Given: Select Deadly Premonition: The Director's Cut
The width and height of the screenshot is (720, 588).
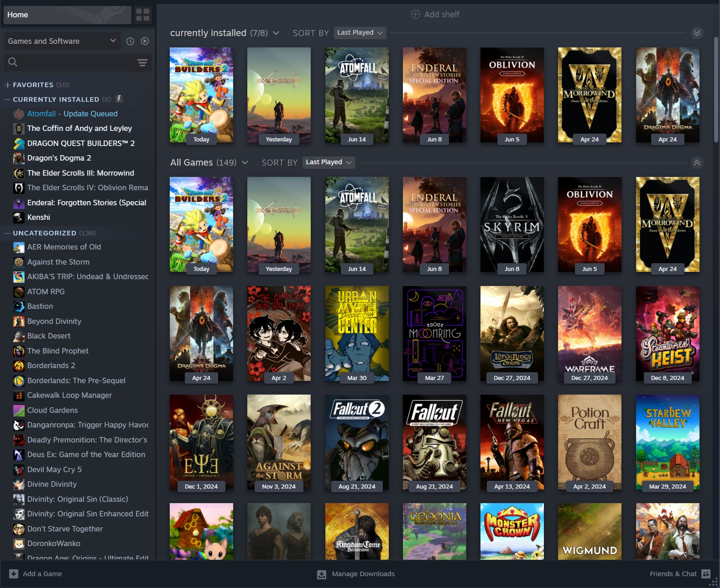Looking at the screenshot, I should 87,440.
